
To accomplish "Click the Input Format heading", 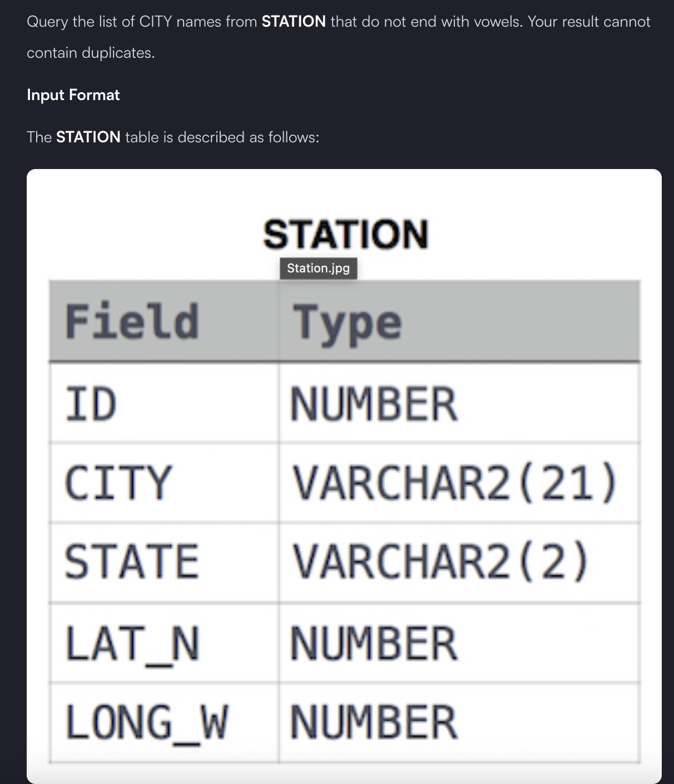I will pyautogui.click(x=73, y=95).
